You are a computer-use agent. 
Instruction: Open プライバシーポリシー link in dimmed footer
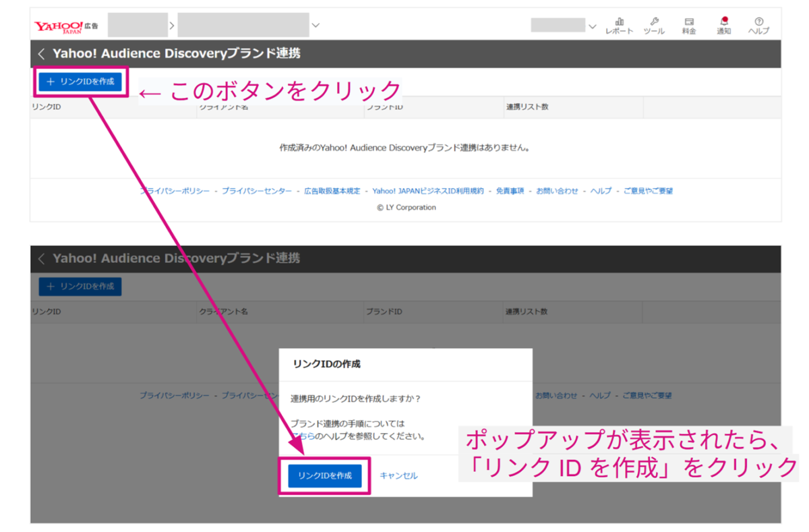[175, 395]
